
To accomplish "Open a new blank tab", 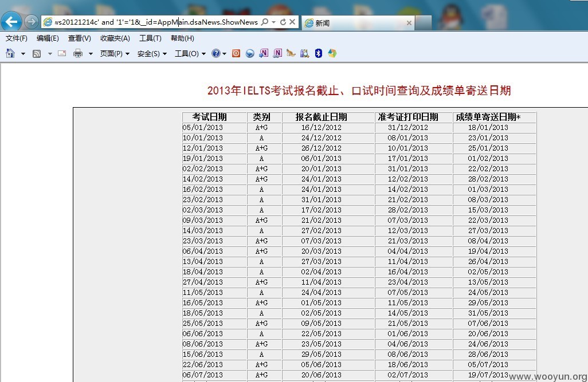I will click(x=424, y=23).
